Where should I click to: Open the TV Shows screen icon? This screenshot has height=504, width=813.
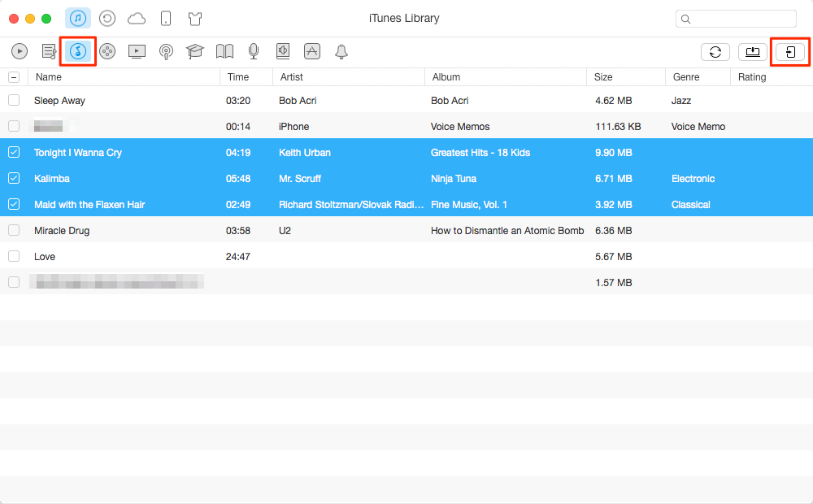pyautogui.click(x=137, y=51)
